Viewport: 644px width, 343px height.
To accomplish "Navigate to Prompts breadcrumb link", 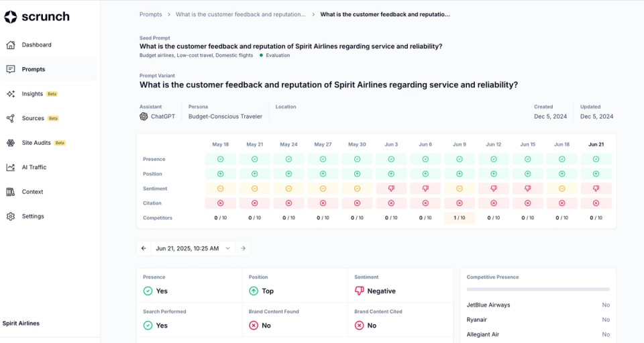I will [x=151, y=14].
